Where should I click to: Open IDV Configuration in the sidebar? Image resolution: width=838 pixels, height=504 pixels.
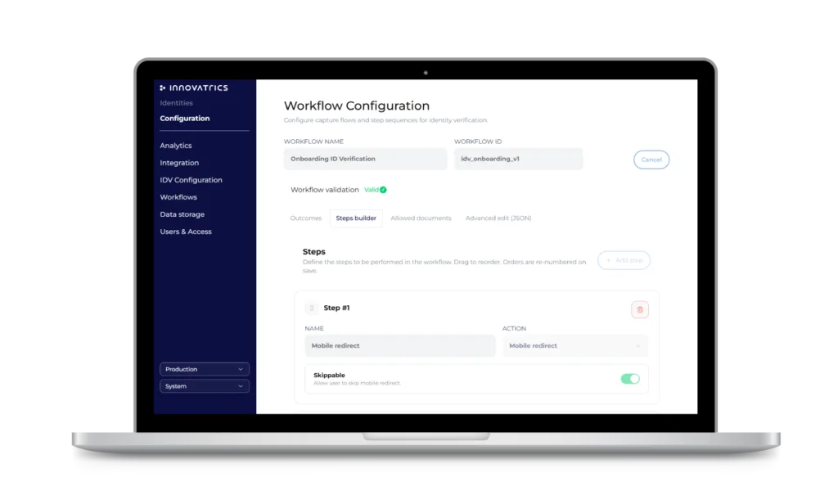tap(191, 179)
